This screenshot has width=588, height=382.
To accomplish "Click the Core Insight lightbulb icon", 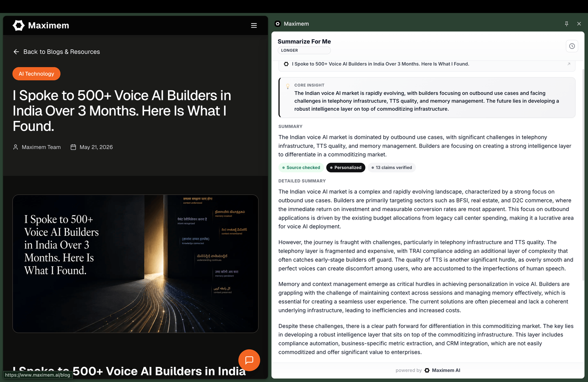I will pyautogui.click(x=288, y=86).
